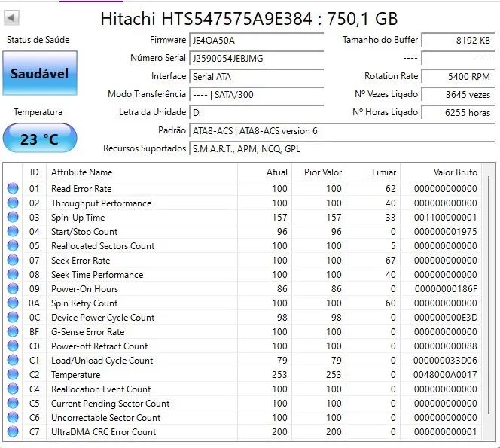The height and width of the screenshot is (448, 500).
Task: Click the transfer mode field SATA/300
Action: pos(256,95)
